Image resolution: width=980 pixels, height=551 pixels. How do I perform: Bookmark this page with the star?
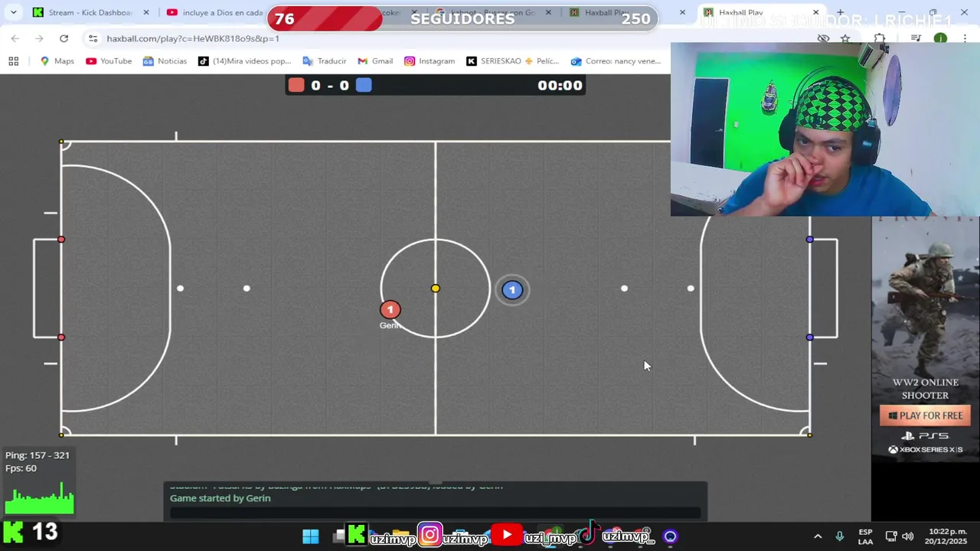845,38
